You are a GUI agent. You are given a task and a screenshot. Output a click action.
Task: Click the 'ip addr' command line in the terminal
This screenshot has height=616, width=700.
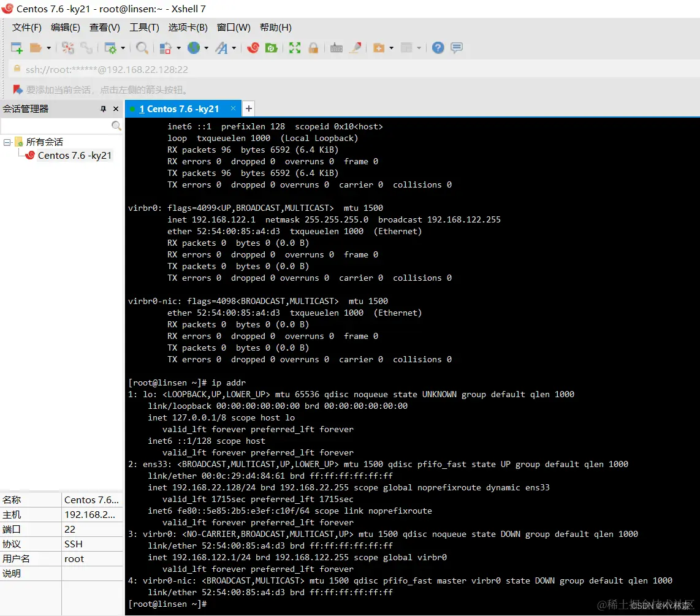coord(187,382)
